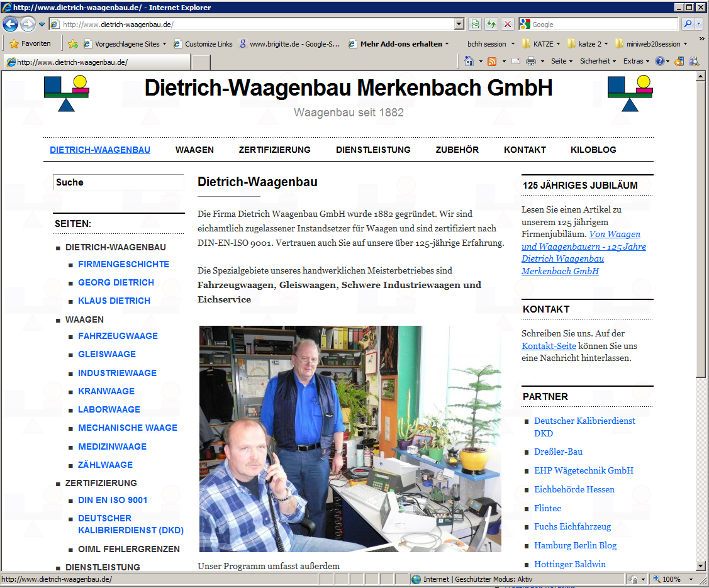Open the KRANWAAGE sidebar link
Image resolution: width=709 pixels, height=588 pixels.
click(x=106, y=391)
